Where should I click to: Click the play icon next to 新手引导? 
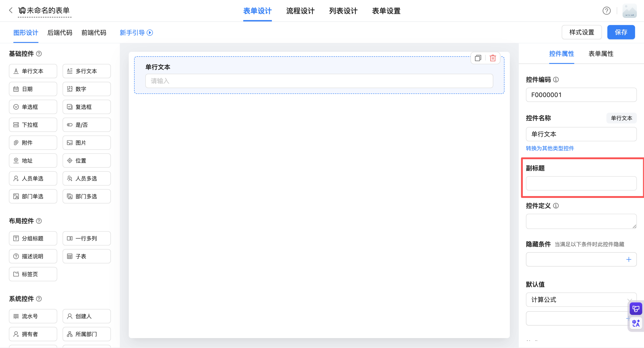pyautogui.click(x=150, y=33)
